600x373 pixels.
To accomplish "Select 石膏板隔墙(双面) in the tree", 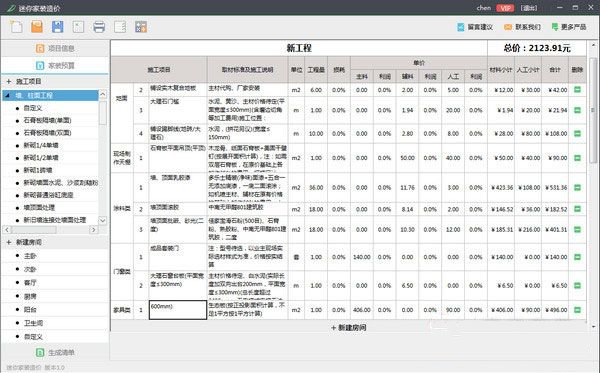I will (47, 133).
